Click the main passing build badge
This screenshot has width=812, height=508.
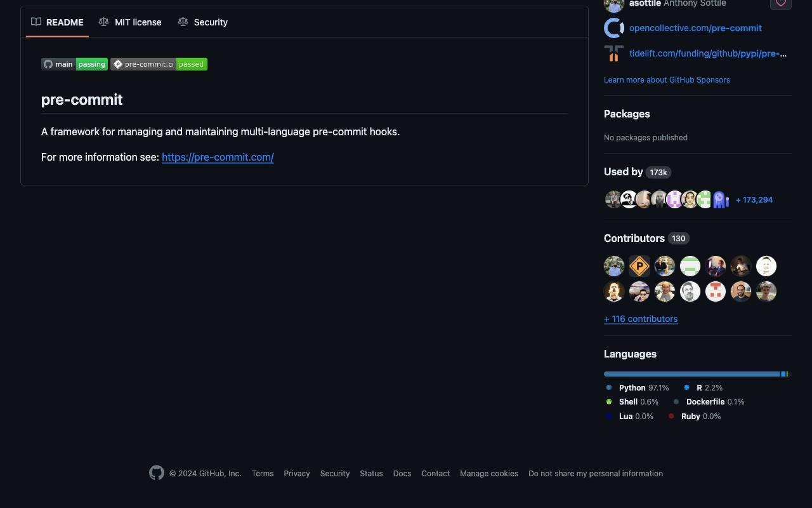pyautogui.click(x=74, y=64)
